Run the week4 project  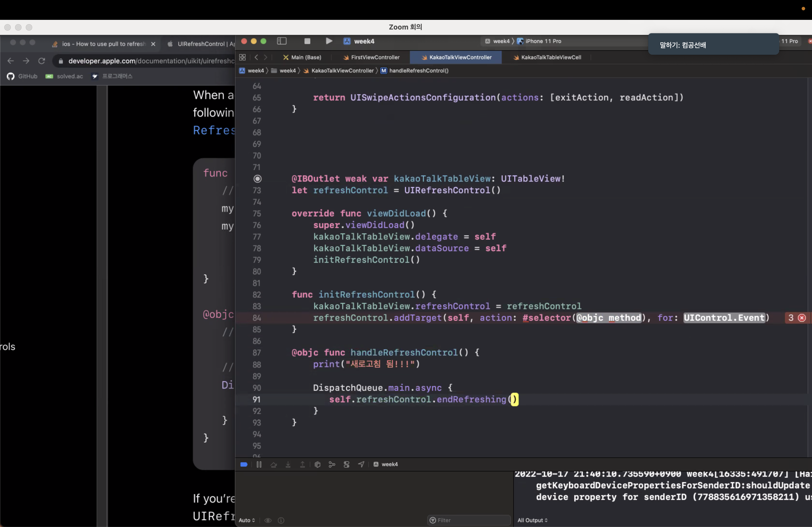click(x=329, y=41)
